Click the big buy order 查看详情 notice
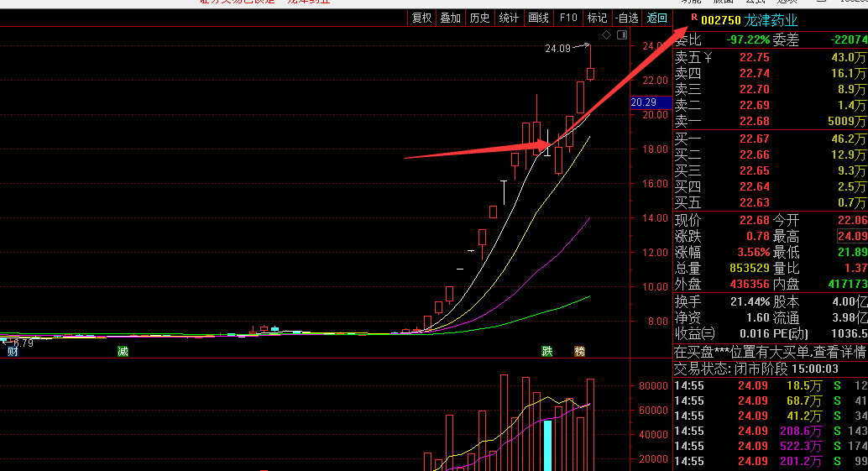The height and width of the screenshot is (471, 868). pos(770,352)
